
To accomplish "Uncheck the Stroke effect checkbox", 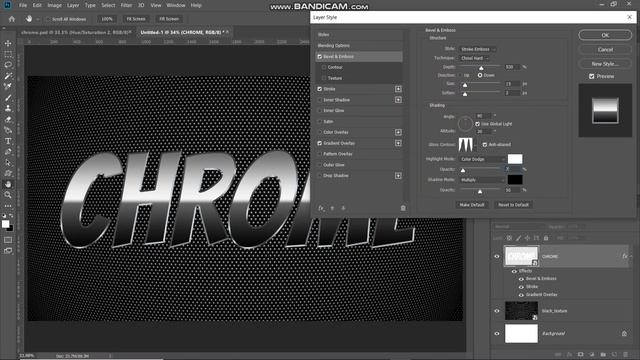I will coord(320,89).
